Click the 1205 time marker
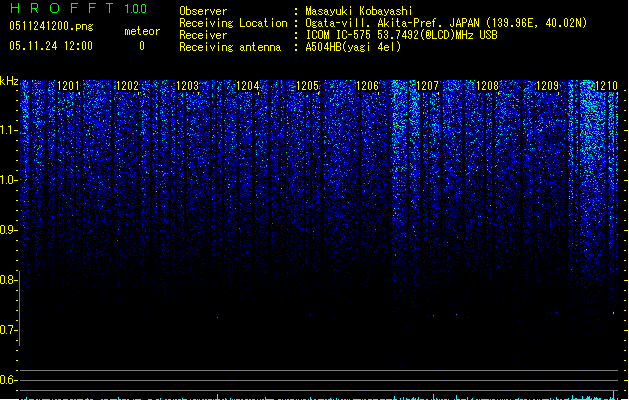 [307, 86]
